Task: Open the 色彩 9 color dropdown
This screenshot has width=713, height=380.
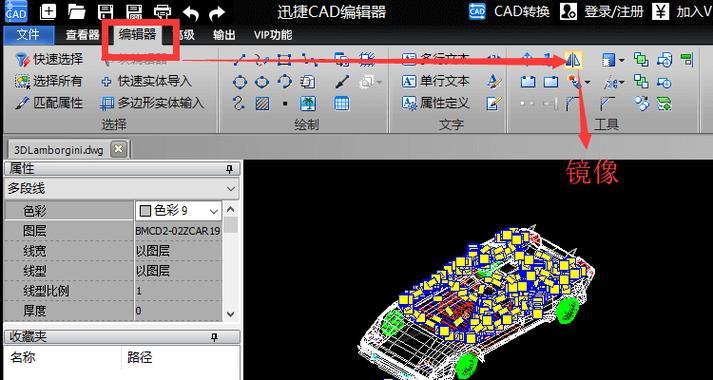Action: coord(214,211)
